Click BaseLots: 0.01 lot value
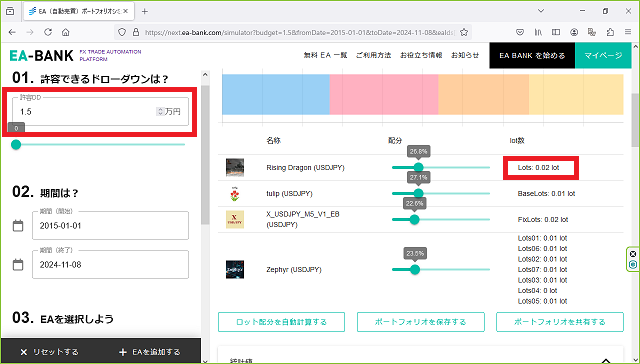This screenshot has width=640, height=364. (x=546, y=193)
